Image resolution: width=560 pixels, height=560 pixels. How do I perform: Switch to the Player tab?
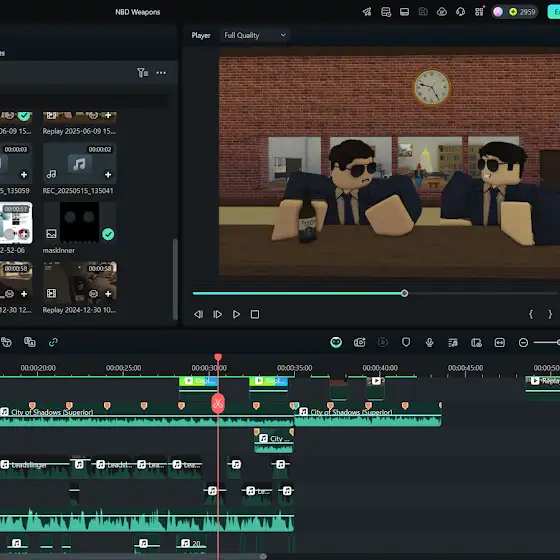[201, 35]
